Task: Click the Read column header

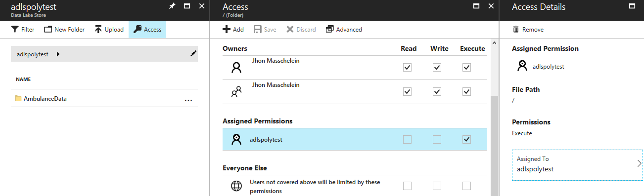Action: (x=409, y=48)
